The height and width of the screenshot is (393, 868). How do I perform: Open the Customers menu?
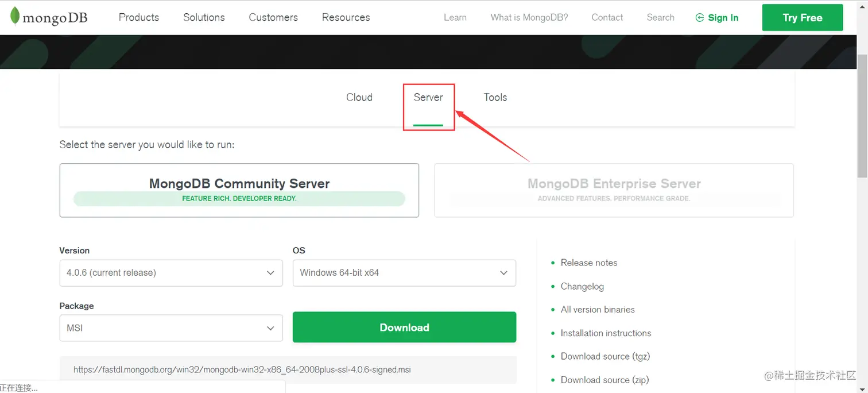(273, 17)
